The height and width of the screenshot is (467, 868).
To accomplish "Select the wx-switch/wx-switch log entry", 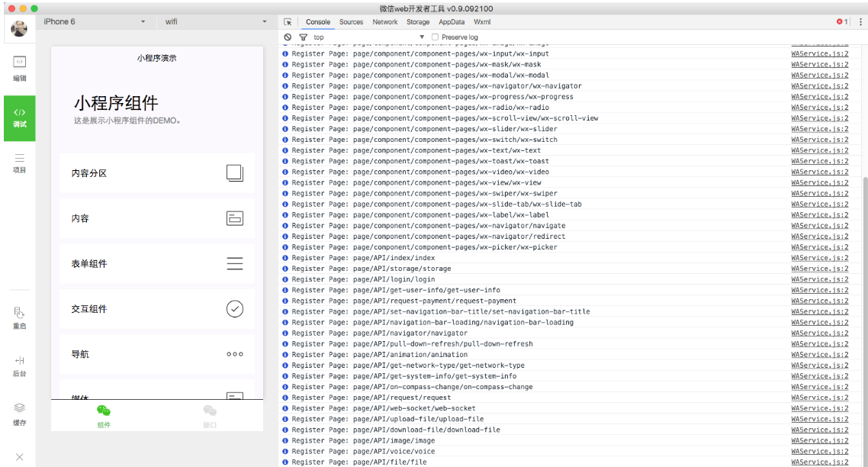I will tap(571, 140).
